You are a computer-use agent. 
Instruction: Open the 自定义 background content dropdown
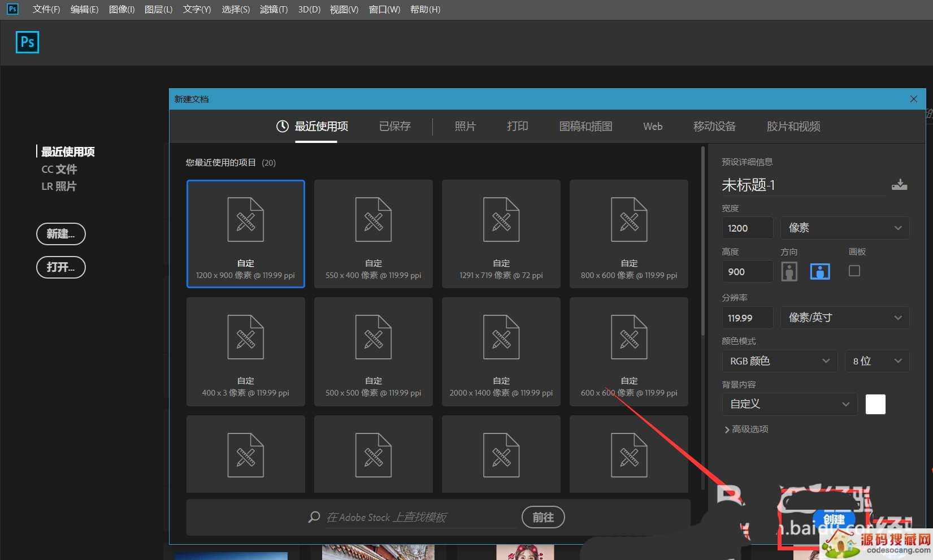pyautogui.click(x=789, y=404)
